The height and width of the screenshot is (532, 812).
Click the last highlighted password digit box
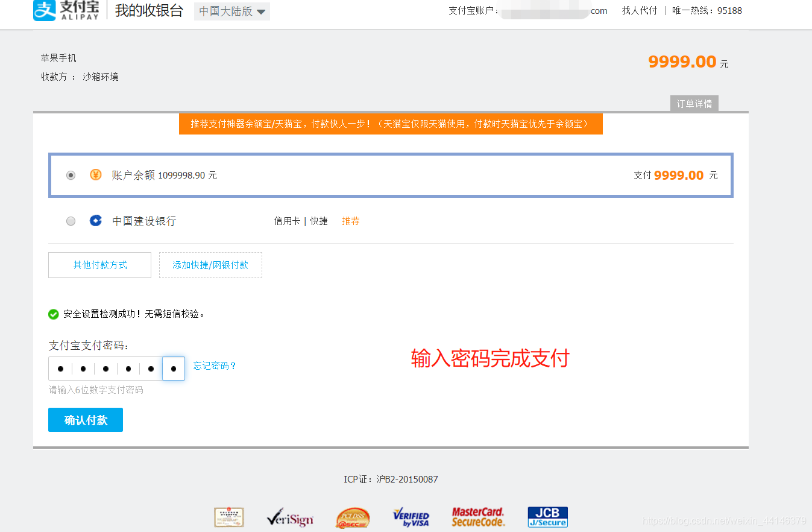174,369
